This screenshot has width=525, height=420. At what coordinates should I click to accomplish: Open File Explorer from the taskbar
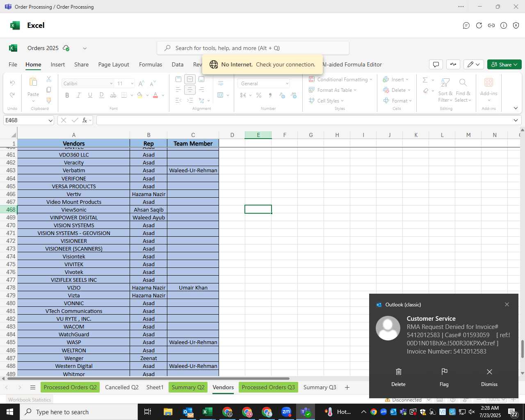pos(168,412)
